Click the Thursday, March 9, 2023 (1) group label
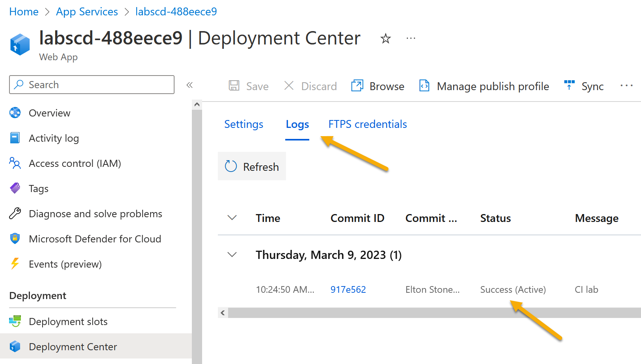The image size is (641, 364). click(x=329, y=255)
